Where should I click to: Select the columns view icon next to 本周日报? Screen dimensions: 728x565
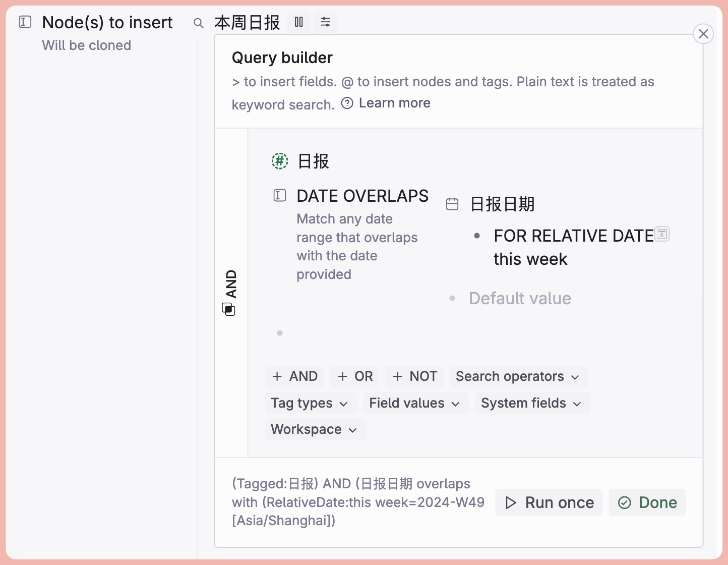point(298,22)
